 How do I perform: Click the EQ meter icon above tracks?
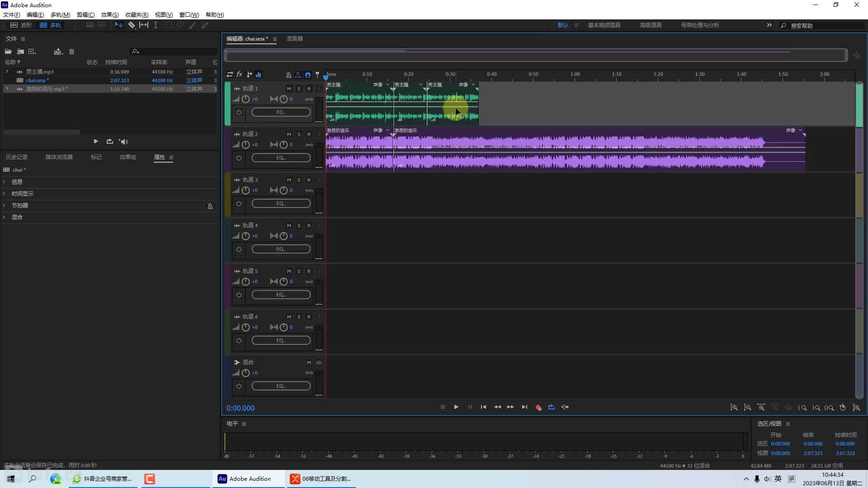(259, 75)
